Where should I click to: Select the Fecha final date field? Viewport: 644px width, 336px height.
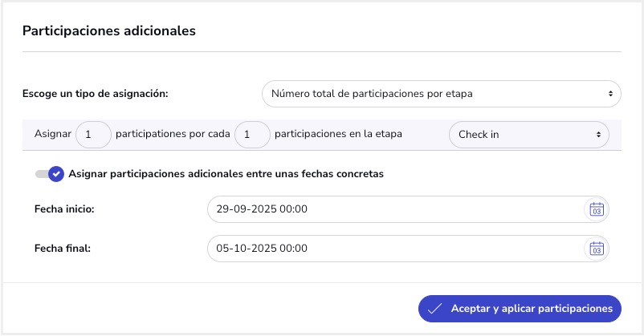(x=393, y=248)
